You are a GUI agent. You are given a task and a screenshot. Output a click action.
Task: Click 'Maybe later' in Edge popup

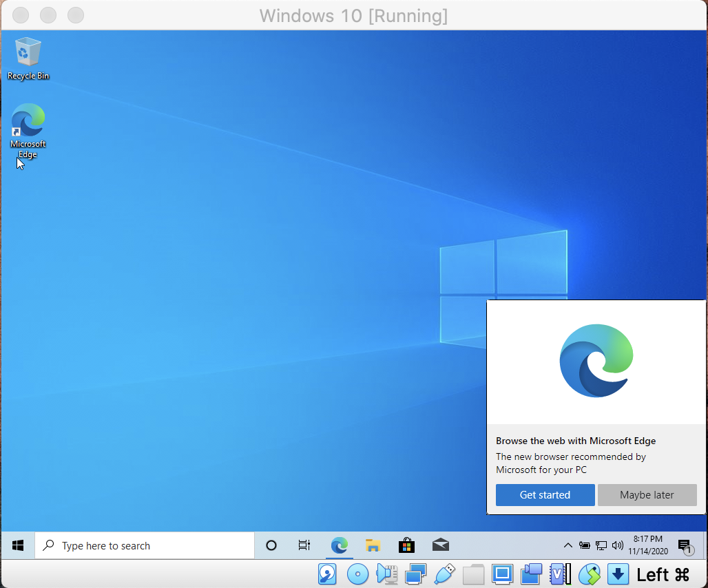[647, 495]
